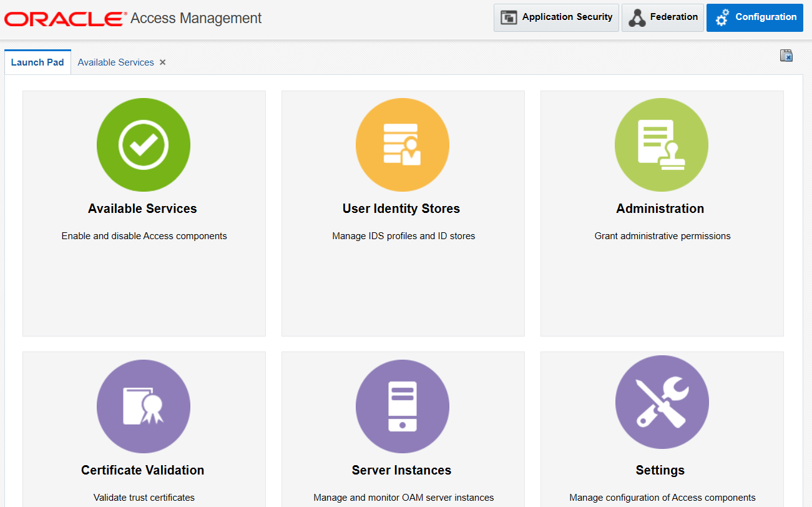This screenshot has height=507, width=812.
Task: Open the Settings tile heading
Action: [660, 470]
